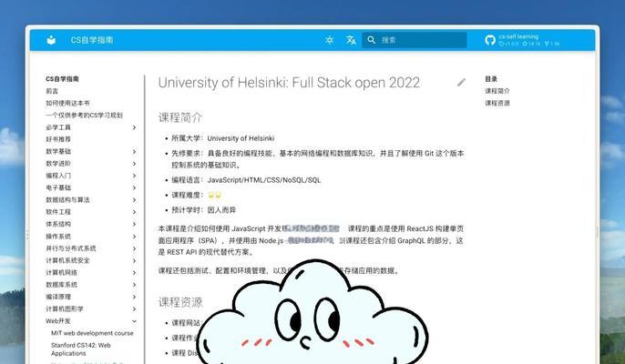Click the book logo icon in header
This screenshot has width=625, height=364.
(51, 40)
